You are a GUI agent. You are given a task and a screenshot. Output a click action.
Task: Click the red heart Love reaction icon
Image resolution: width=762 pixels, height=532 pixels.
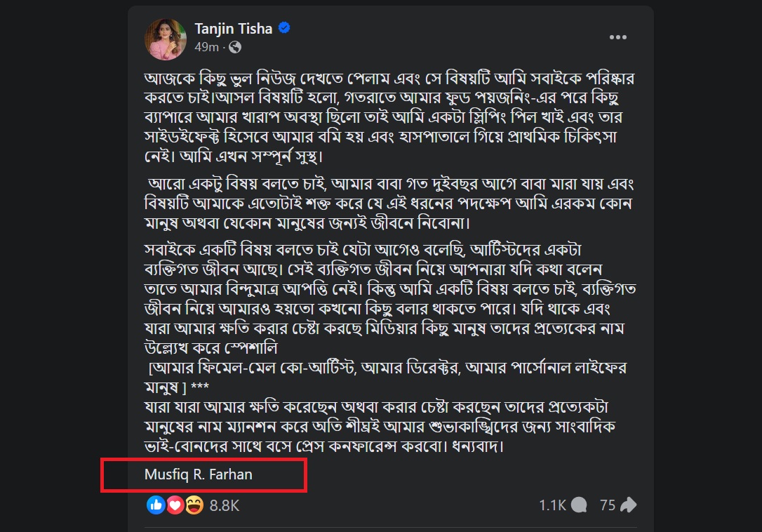pos(175,504)
